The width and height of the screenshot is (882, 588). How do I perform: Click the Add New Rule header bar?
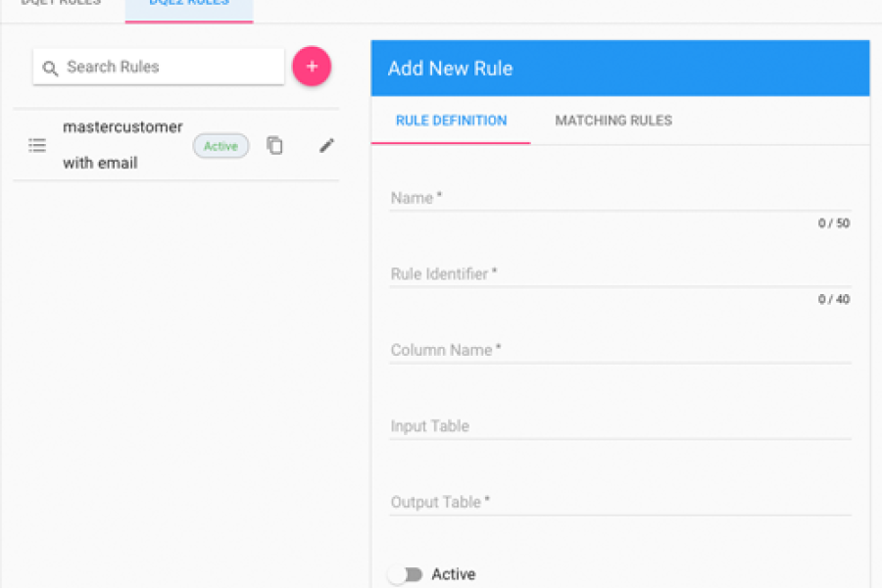[619, 68]
